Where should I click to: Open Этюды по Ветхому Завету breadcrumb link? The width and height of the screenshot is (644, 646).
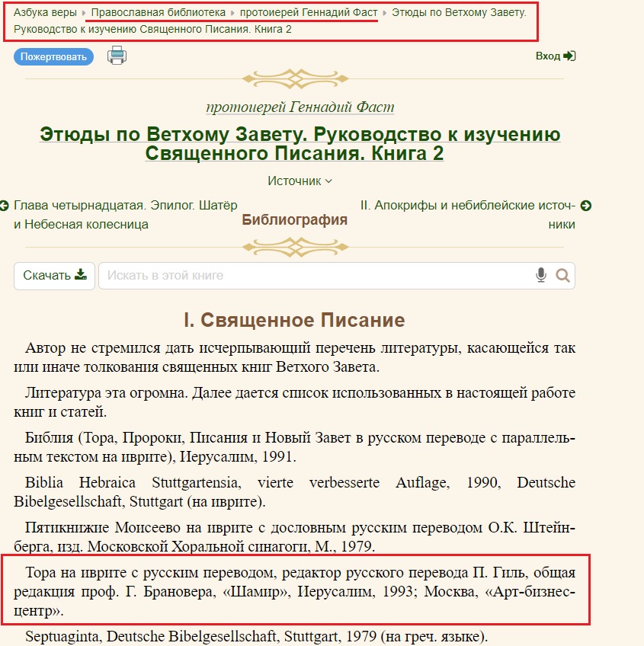click(270, 21)
